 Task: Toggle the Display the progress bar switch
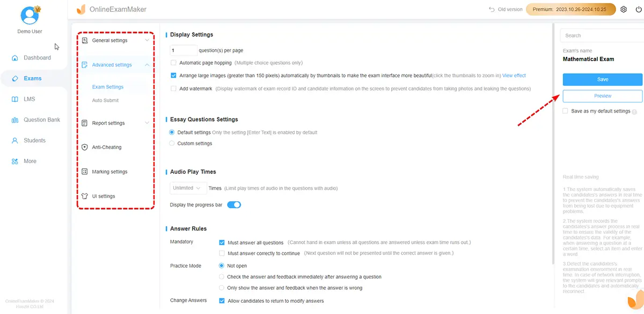tap(234, 205)
